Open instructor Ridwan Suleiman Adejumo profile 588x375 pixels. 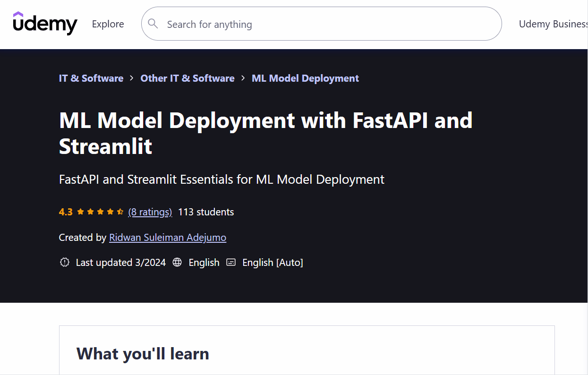(168, 238)
